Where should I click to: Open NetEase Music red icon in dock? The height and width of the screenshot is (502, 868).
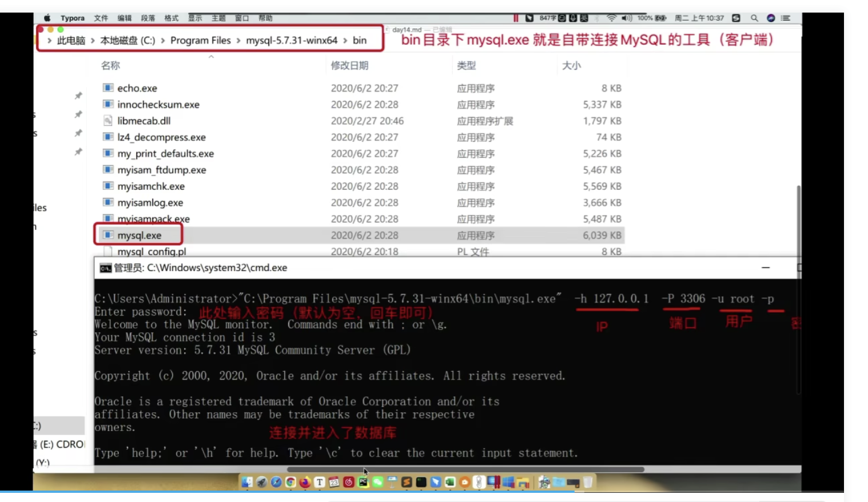(x=348, y=482)
